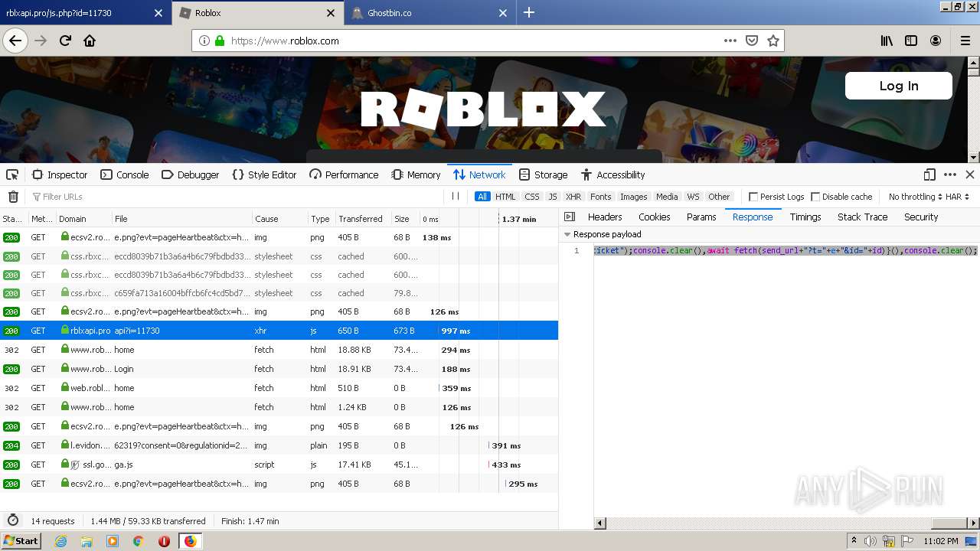Image resolution: width=980 pixels, height=551 pixels.
Task: Filter requests by HTML
Action: coord(505,197)
